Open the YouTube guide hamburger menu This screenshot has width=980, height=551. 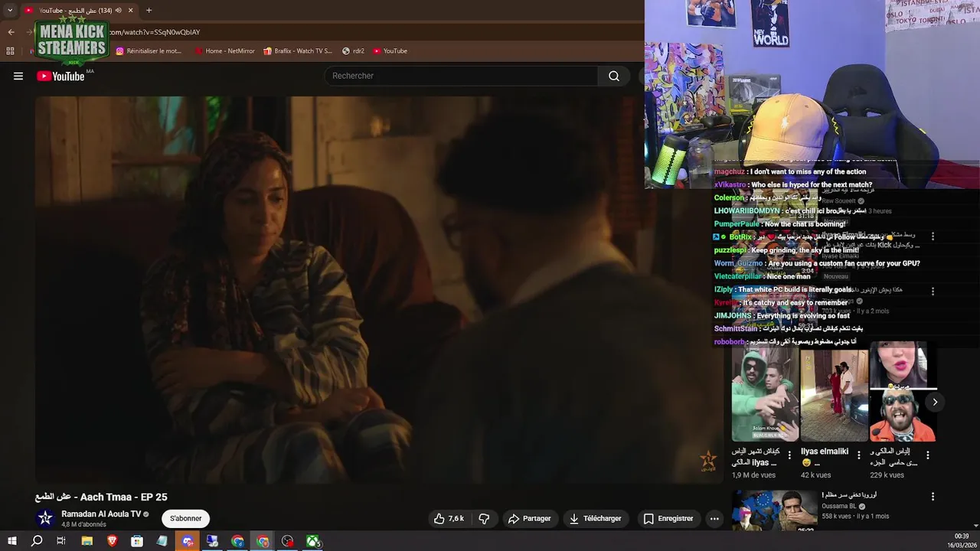(x=18, y=76)
